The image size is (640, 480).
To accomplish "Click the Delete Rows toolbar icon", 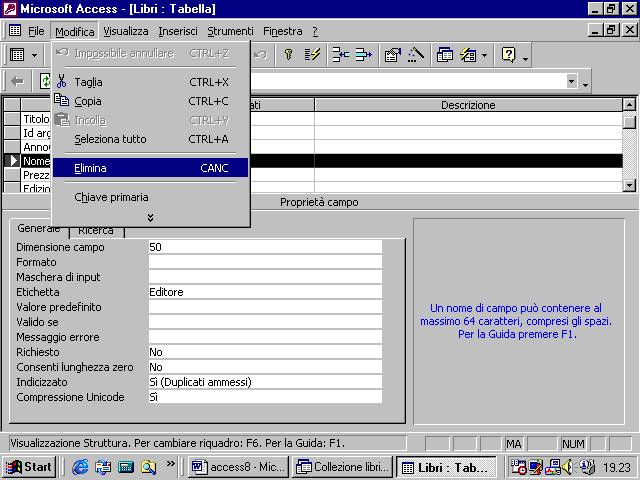I will coord(363,54).
